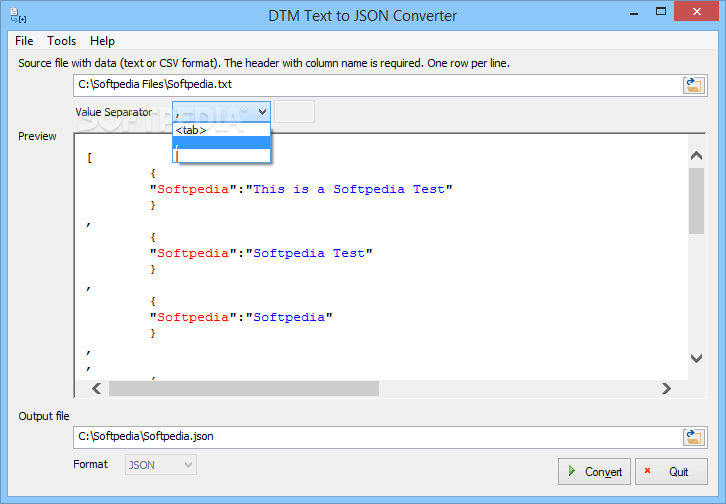Click the Convert button
This screenshot has width=726, height=504.
pos(595,472)
